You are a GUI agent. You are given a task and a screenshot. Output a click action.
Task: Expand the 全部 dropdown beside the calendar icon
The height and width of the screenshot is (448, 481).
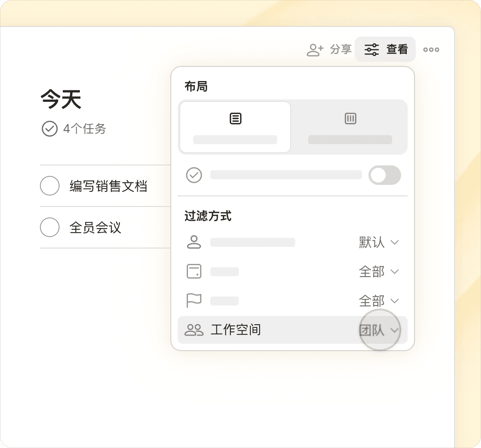point(378,272)
